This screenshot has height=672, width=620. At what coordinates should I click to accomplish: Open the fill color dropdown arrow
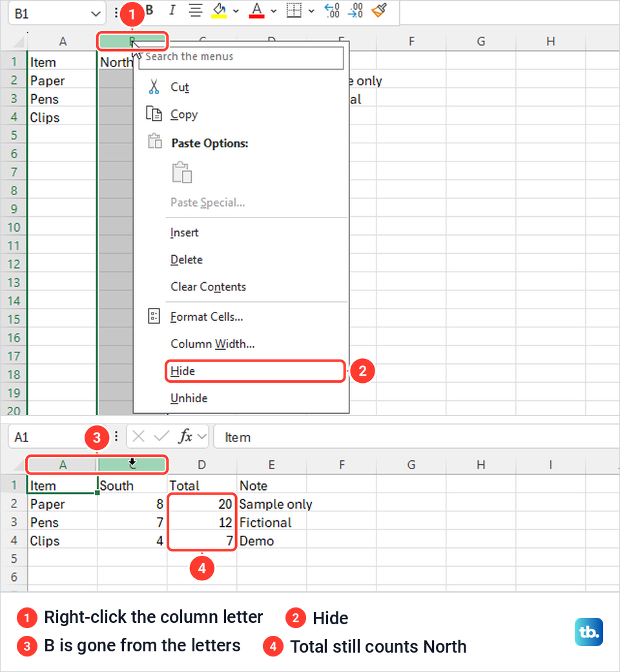(236, 11)
